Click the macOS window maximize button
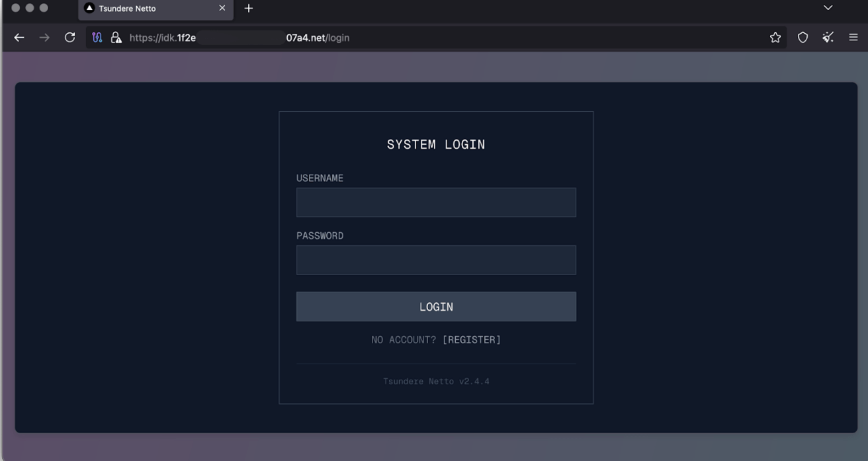This screenshot has height=461, width=868. tap(44, 8)
